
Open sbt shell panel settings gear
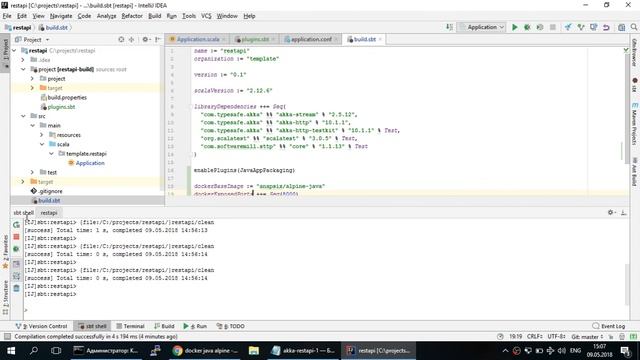tap(611, 212)
